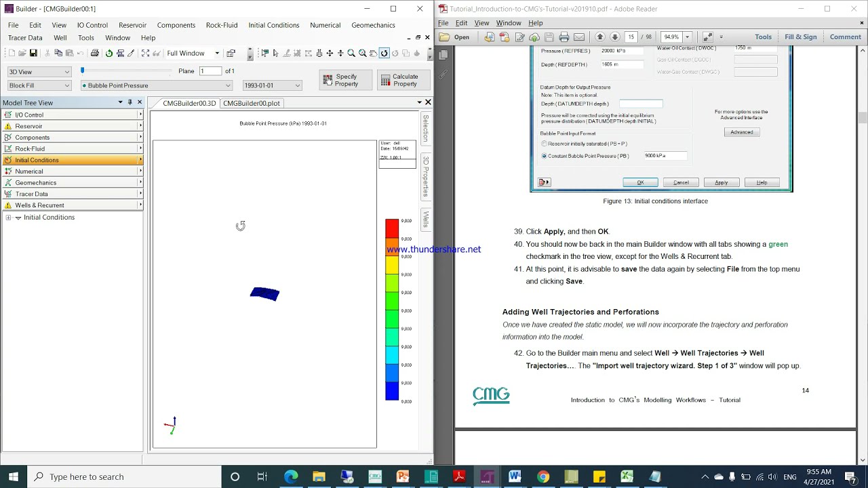Go to next page in Adobe Reader

pos(615,37)
